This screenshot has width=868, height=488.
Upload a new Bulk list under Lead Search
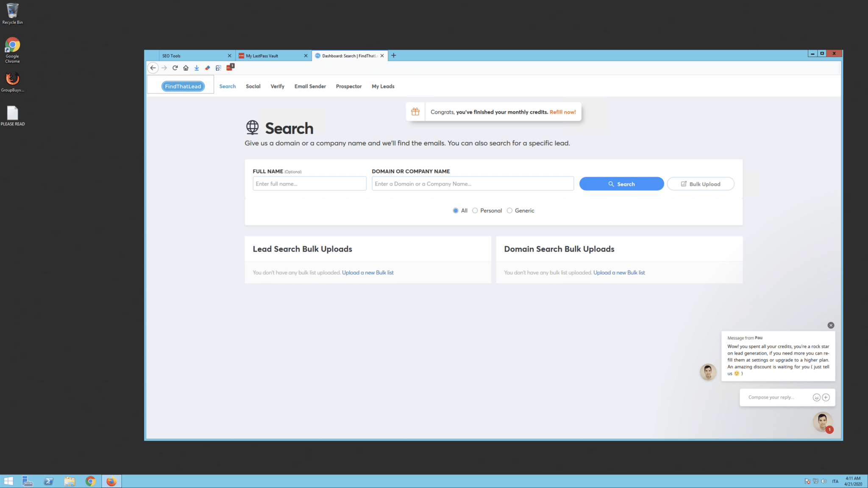click(368, 273)
